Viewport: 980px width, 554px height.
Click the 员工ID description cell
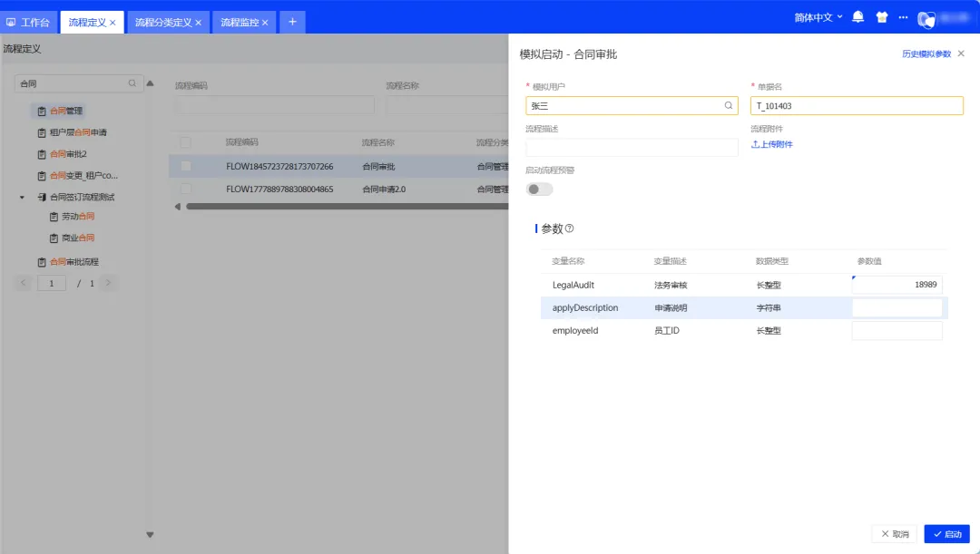tap(667, 331)
